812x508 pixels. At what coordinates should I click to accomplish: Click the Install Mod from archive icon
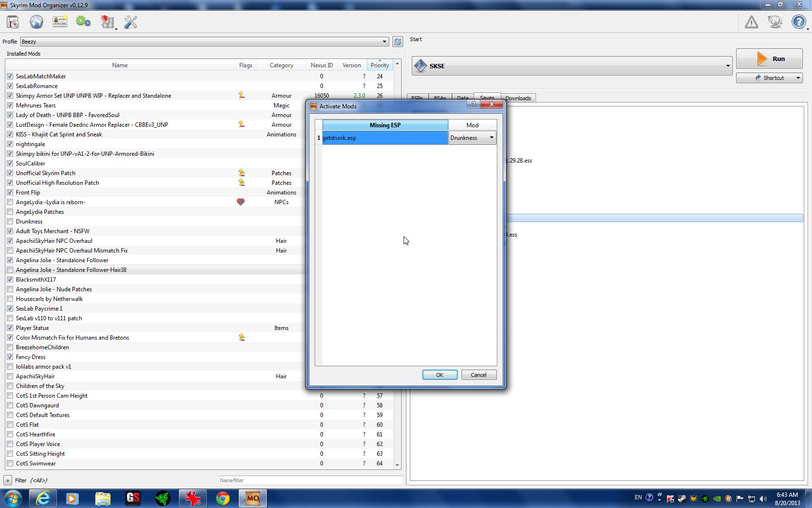[x=13, y=22]
